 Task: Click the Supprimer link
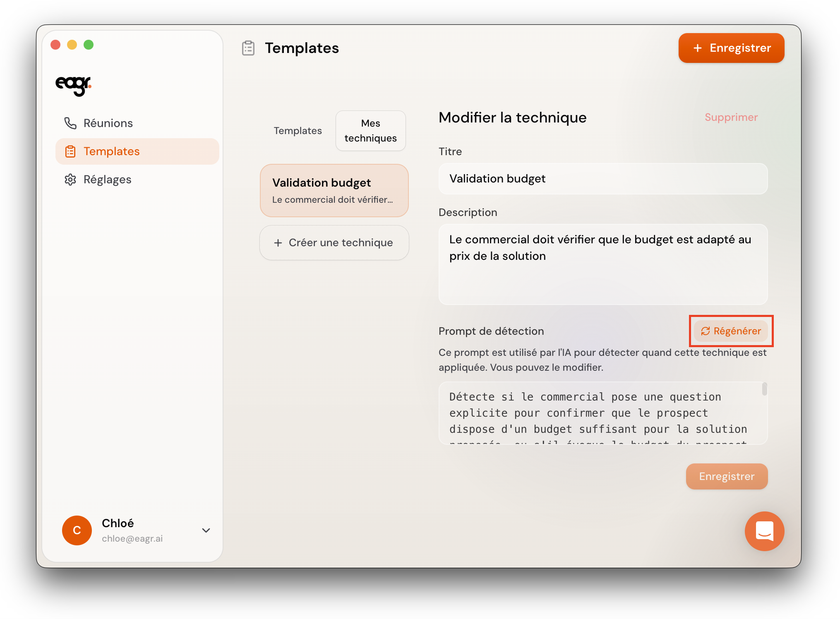[731, 118]
